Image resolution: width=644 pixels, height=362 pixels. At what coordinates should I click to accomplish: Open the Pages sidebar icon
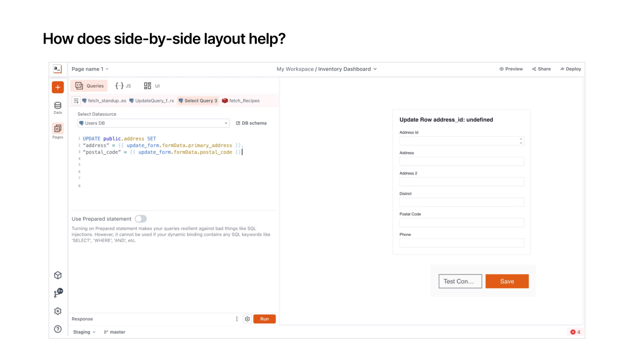pos(58,131)
